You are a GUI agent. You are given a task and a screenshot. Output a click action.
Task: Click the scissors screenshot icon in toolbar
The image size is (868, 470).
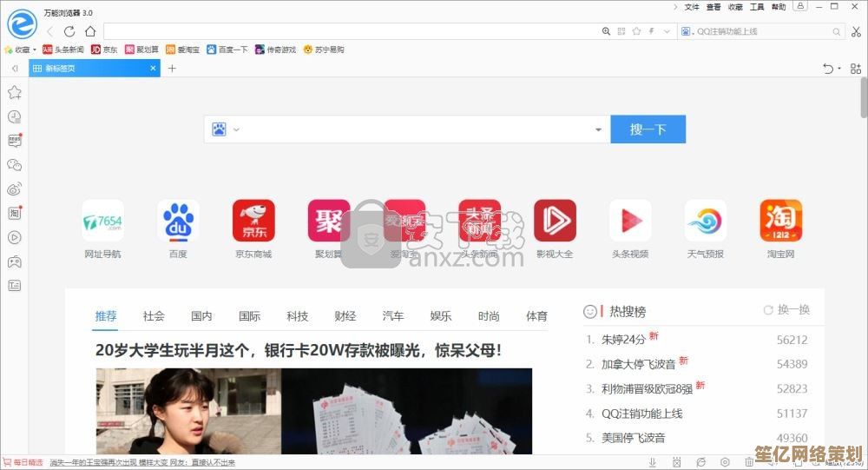coord(856,31)
